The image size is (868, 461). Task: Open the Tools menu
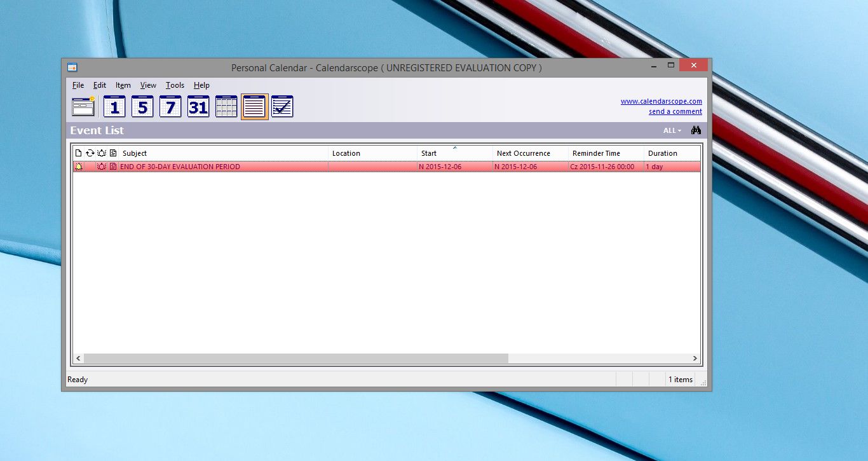tap(175, 85)
